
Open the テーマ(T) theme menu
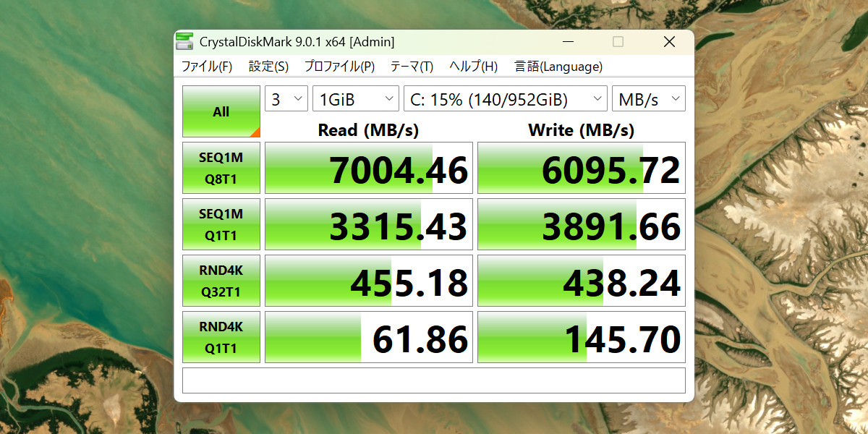point(412,67)
